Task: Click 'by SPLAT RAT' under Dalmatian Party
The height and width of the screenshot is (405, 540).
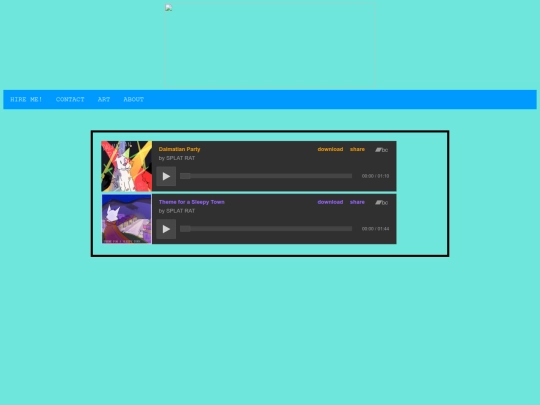Action: coord(177,158)
